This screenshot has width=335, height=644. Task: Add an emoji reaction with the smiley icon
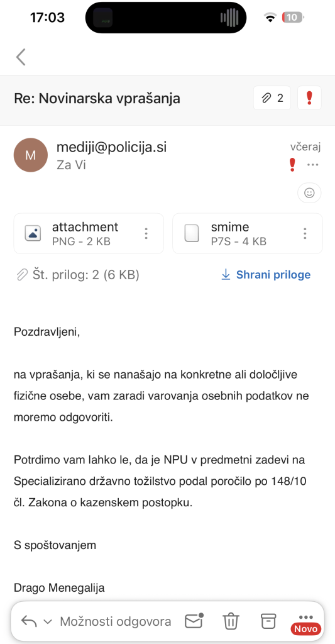309,192
